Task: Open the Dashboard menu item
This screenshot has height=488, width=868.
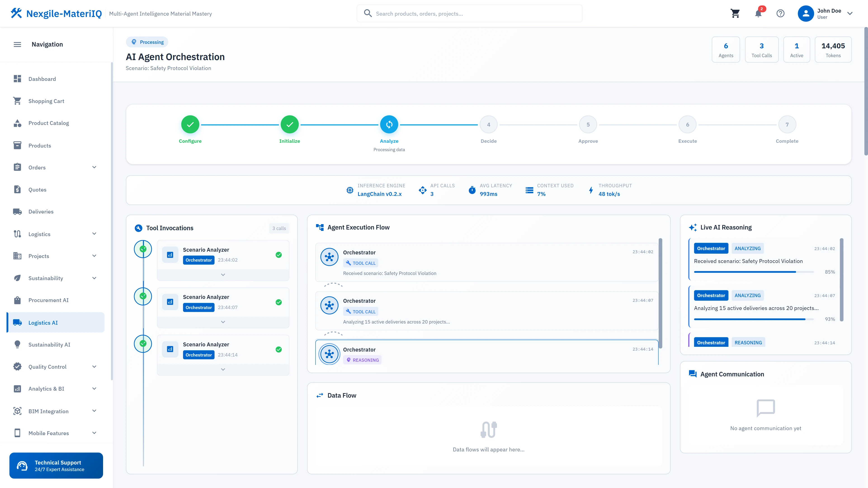Action: pyautogui.click(x=42, y=79)
